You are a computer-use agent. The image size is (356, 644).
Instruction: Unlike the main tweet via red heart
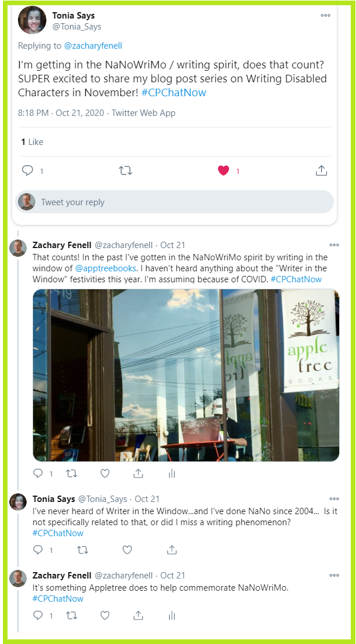click(x=223, y=171)
